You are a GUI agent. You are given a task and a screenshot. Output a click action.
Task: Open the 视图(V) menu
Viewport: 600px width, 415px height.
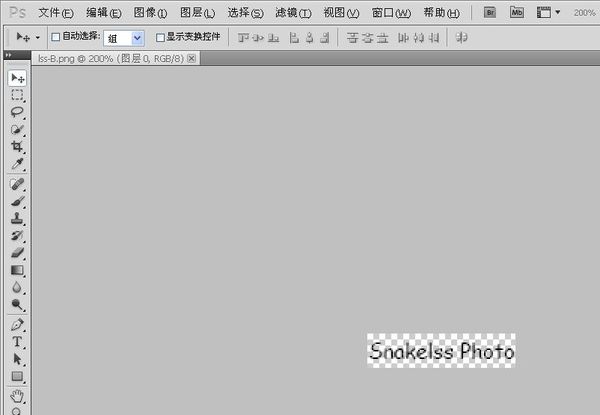pos(341,13)
